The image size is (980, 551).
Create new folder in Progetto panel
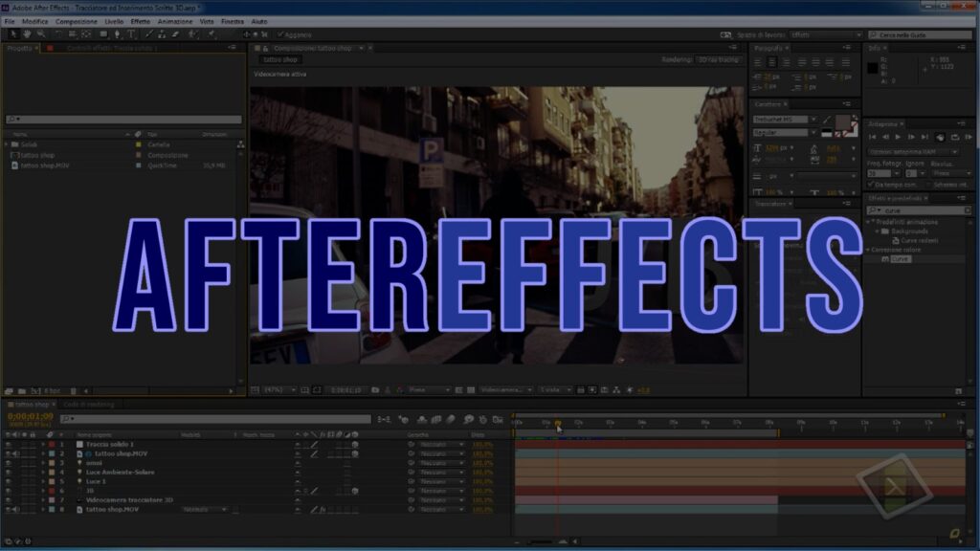[x=22, y=391]
